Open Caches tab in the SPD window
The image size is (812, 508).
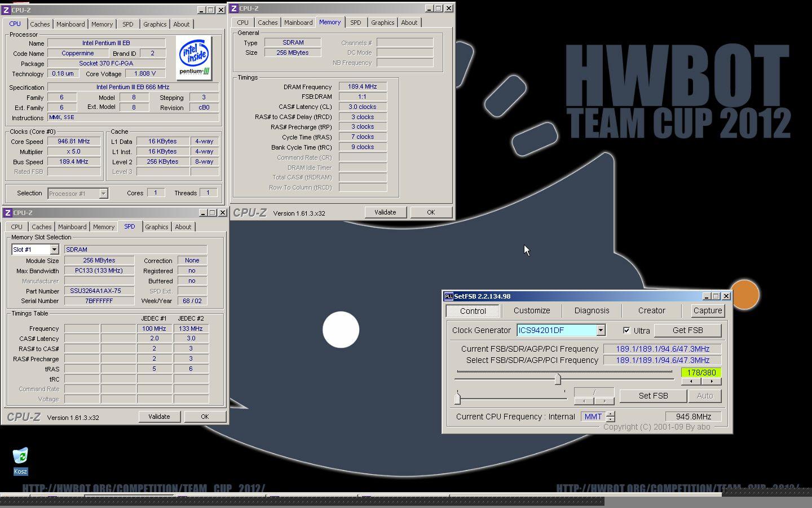click(42, 227)
